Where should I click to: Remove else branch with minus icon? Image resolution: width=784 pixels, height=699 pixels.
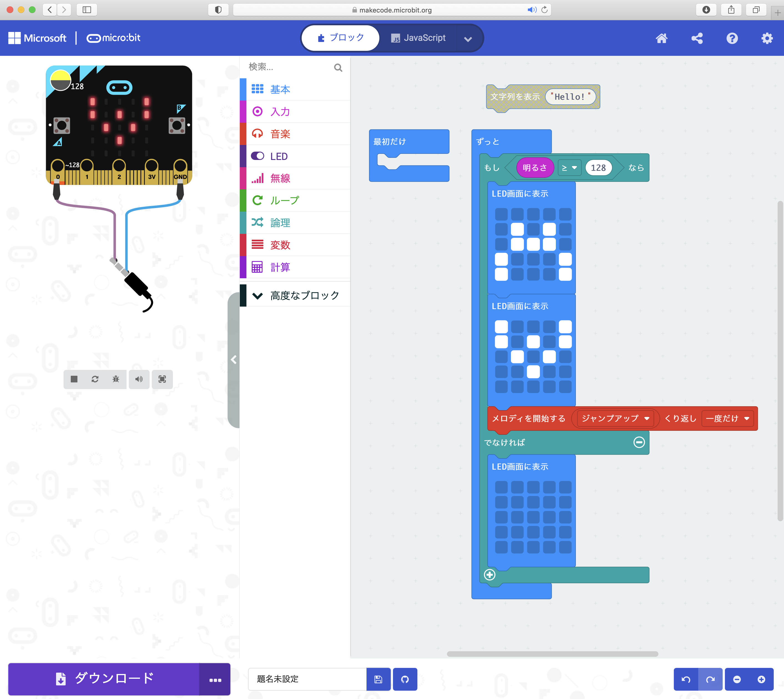click(639, 442)
